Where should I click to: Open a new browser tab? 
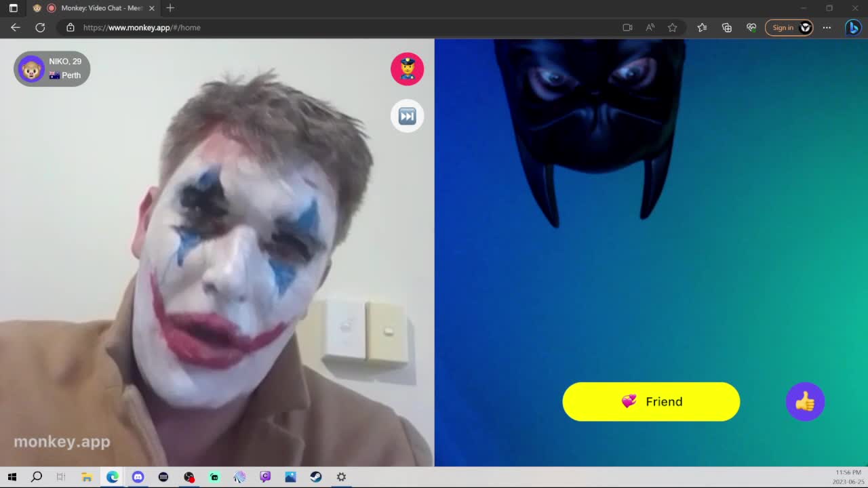(x=170, y=8)
